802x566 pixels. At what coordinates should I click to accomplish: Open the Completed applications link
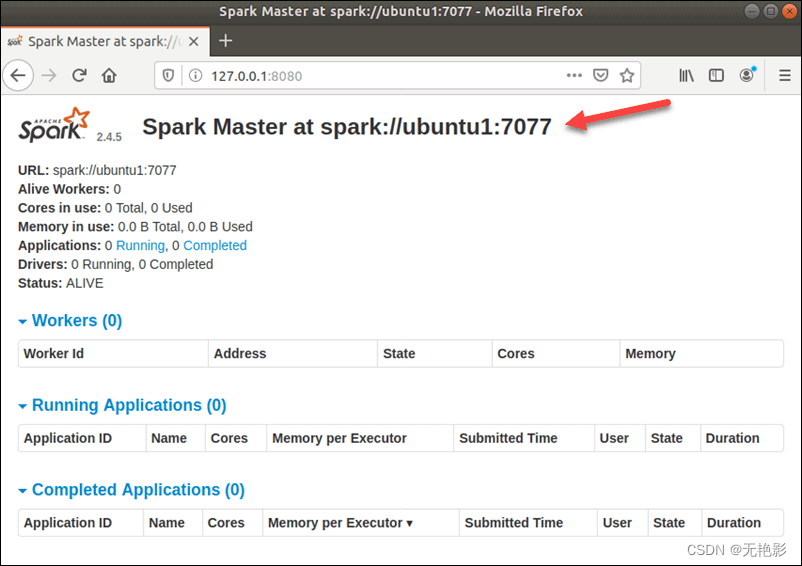[x=215, y=245]
